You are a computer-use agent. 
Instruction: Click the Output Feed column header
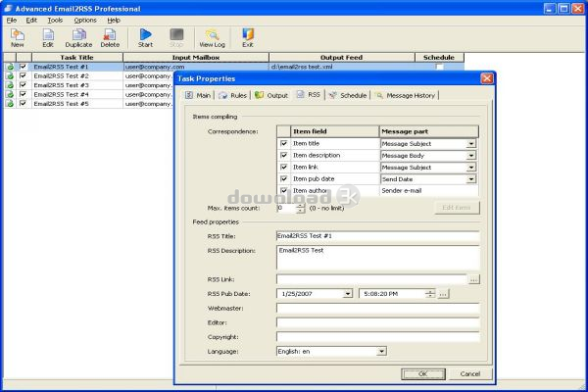pyautogui.click(x=342, y=58)
